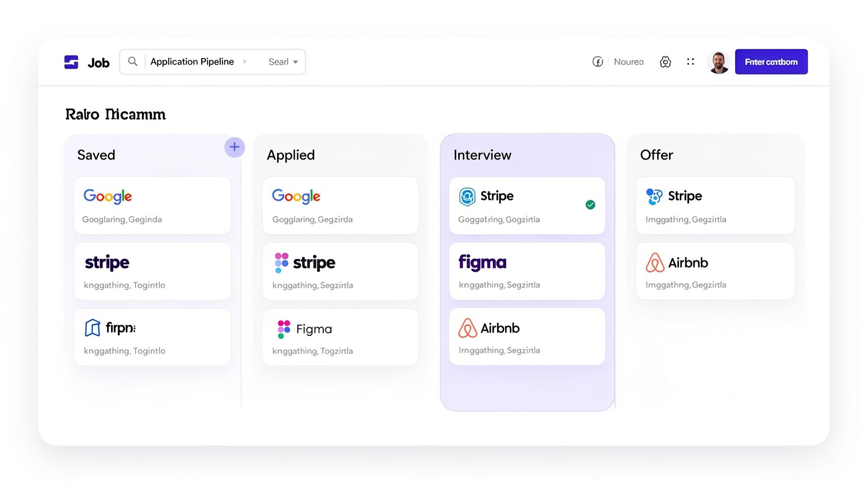Click the Figma name on the Applied card
The height and width of the screenshot is (488, 868).
tap(314, 329)
